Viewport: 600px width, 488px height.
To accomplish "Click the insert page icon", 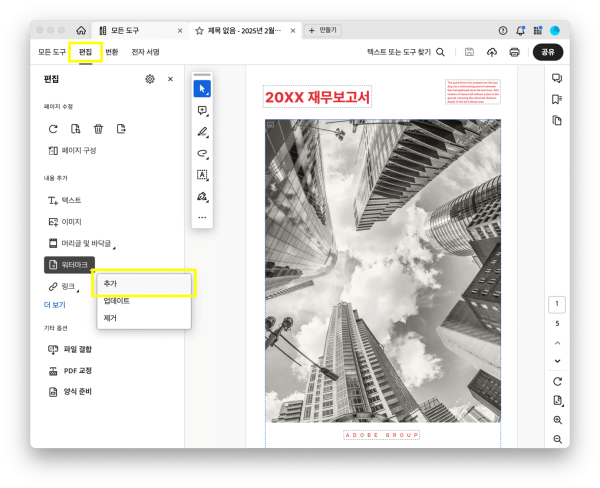I will click(76, 129).
